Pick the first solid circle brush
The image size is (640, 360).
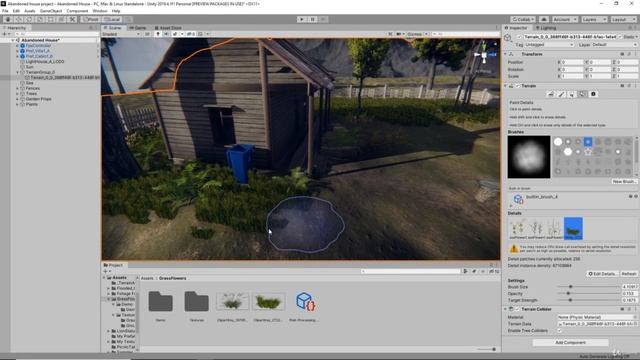[x=558, y=142]
